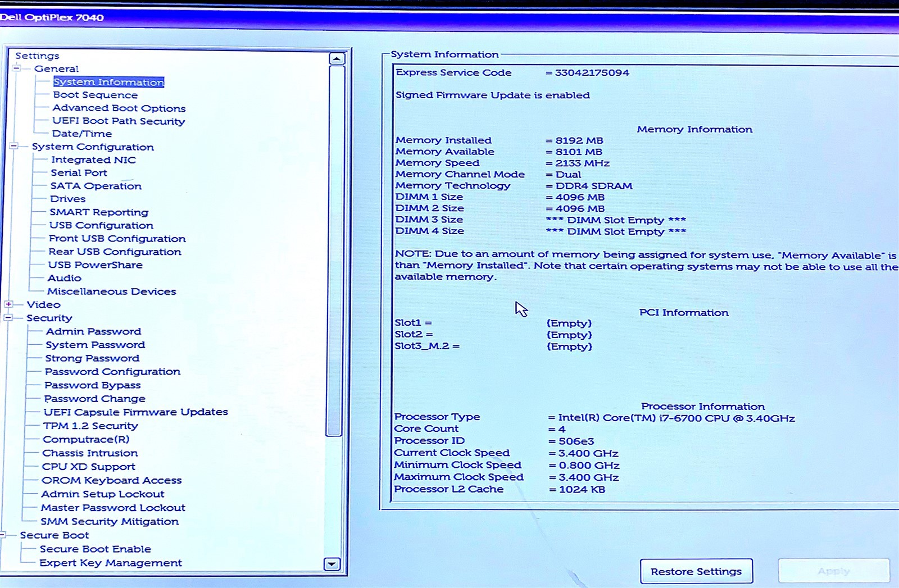Select Rear USB Configuration
Viewport: 899px width, 588px height.
[x=115, y=252]
